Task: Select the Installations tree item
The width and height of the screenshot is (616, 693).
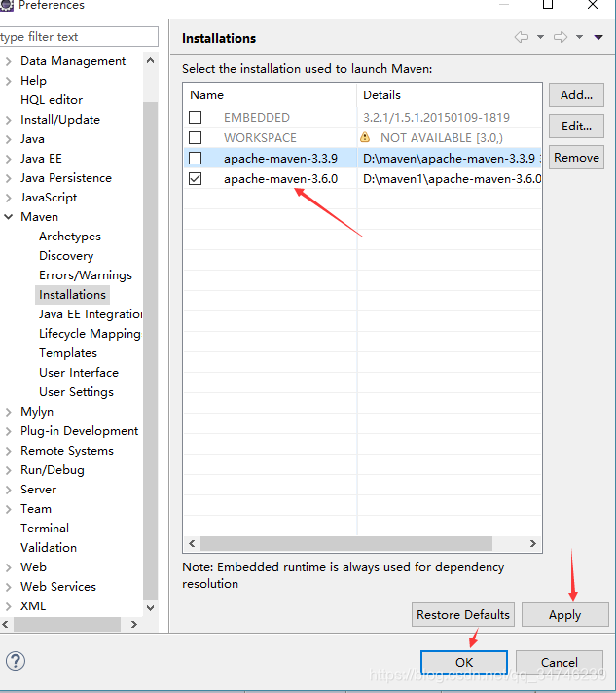Action: click(72, 295)
